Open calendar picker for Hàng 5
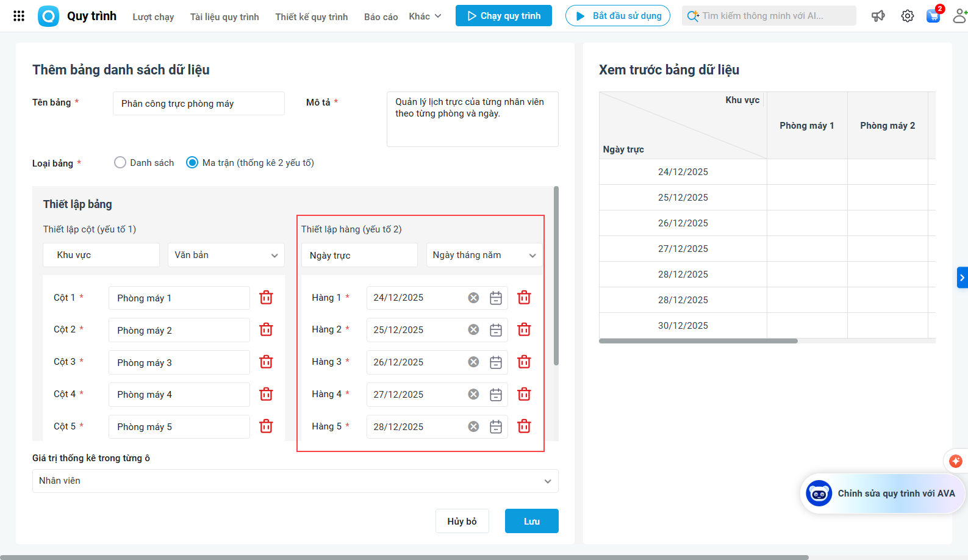 (x=496, y=427)
